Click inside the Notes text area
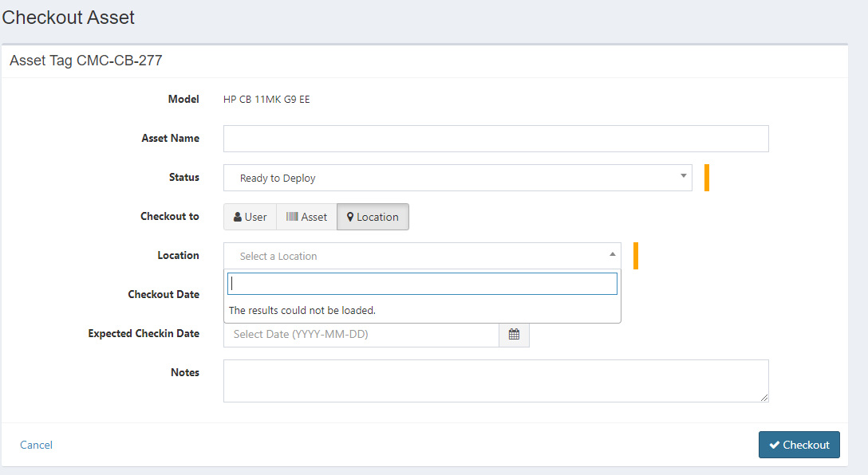868x475 pixels. coord(496,381)
